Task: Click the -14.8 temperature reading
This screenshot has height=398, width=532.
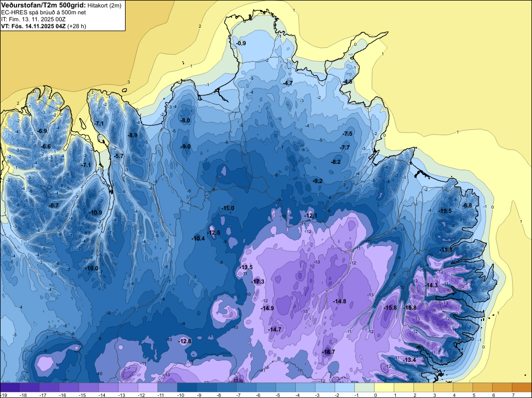Action: pos(339,301)
